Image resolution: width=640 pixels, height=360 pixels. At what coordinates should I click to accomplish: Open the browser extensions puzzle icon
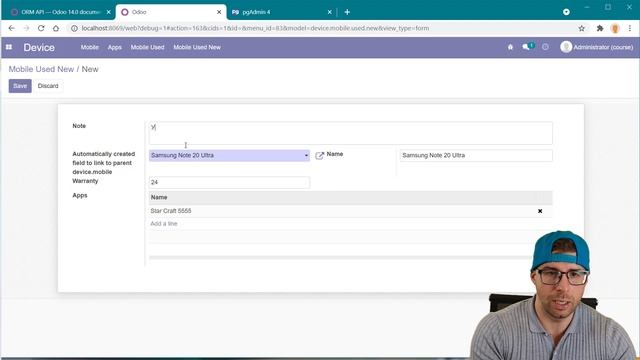coord(600,28)
